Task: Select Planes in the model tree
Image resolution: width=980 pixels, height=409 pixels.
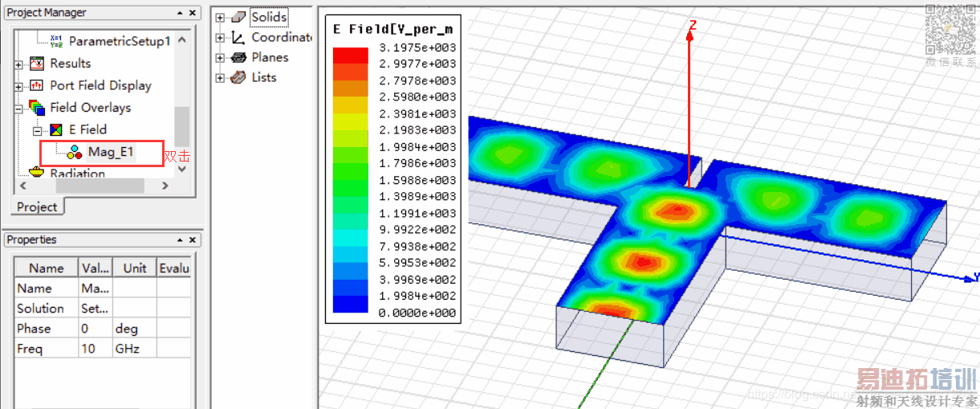Action: click(270, 58)
